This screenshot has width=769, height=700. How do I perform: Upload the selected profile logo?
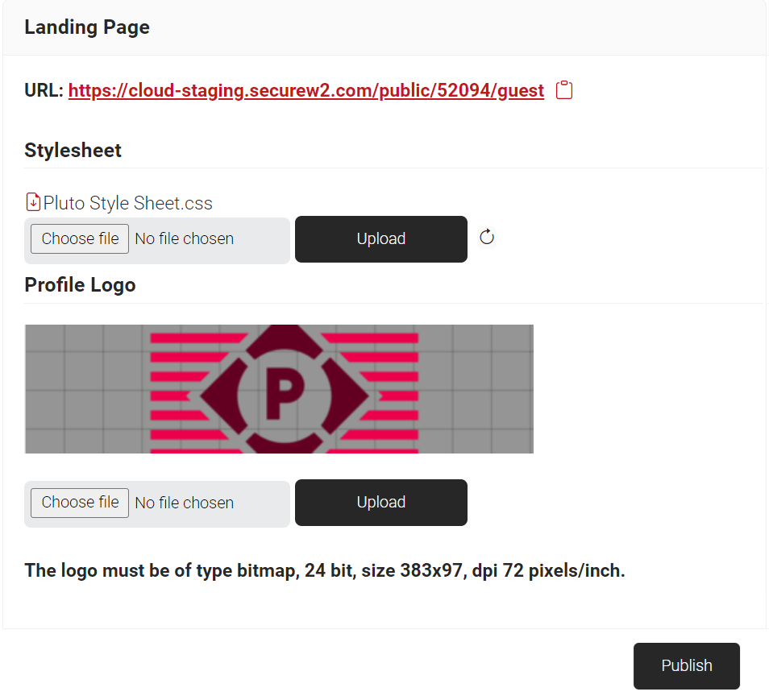click(380, 503)
